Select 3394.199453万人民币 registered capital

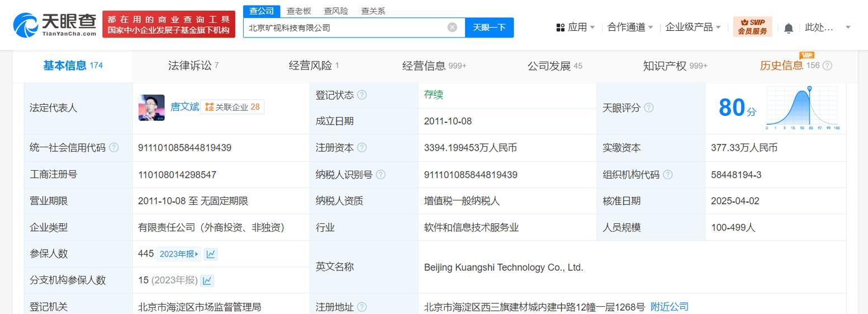pyautogui.click(x=470, y=148)
